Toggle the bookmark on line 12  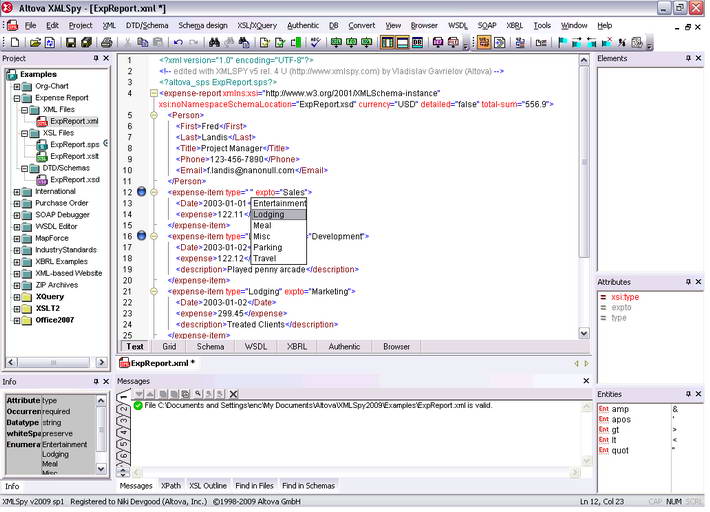click(x=141, y=192)
